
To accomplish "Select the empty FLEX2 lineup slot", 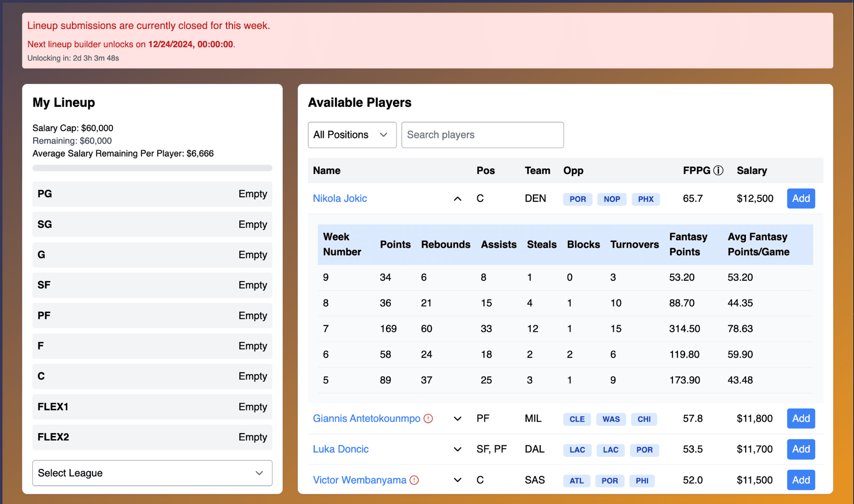I will pyautogui.click(x=152, y=437).
